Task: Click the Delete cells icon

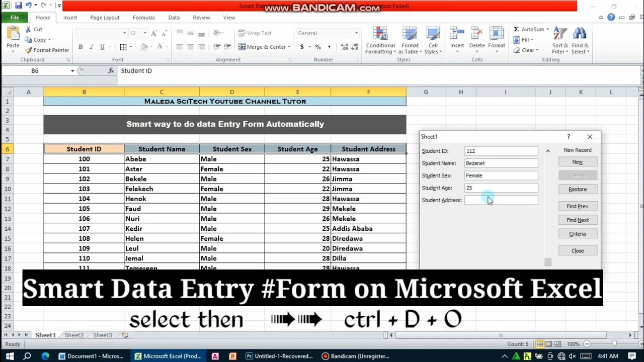Action: click(x=477, y=34)
